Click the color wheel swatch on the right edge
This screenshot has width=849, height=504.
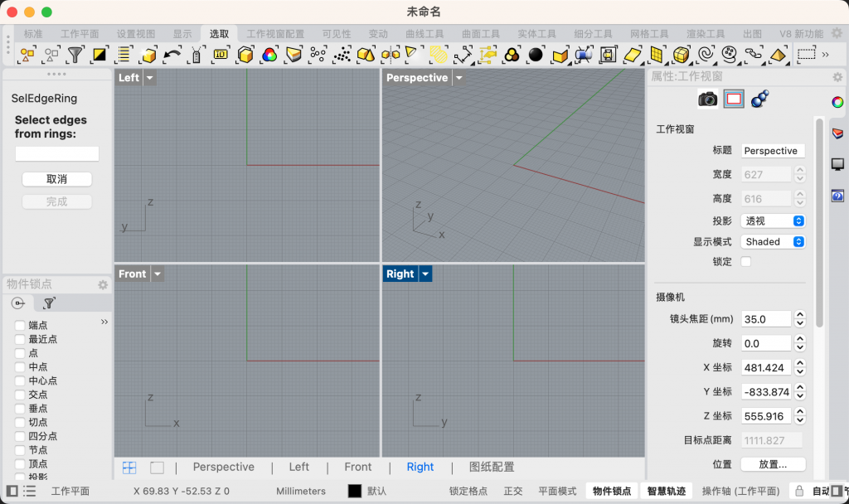[838, 99]
